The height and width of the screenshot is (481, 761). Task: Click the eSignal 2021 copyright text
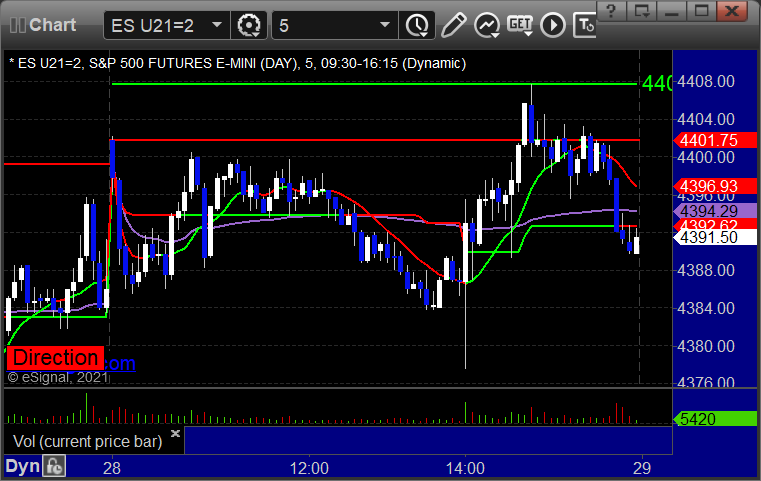(58, 377)
